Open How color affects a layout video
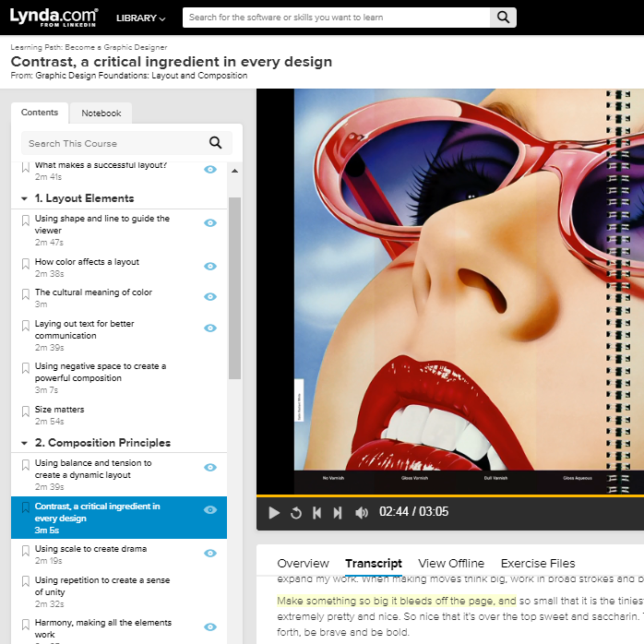 click(x=87, y=262)
